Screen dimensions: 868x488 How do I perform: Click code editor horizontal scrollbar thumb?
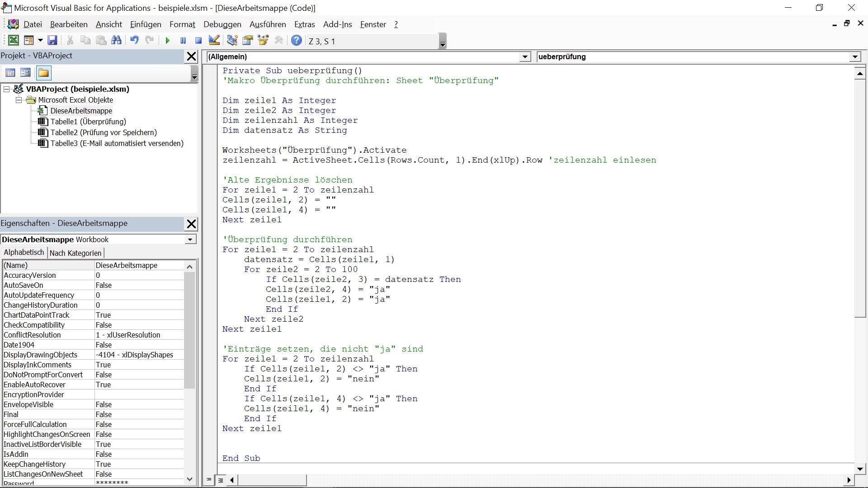point(272,480)
